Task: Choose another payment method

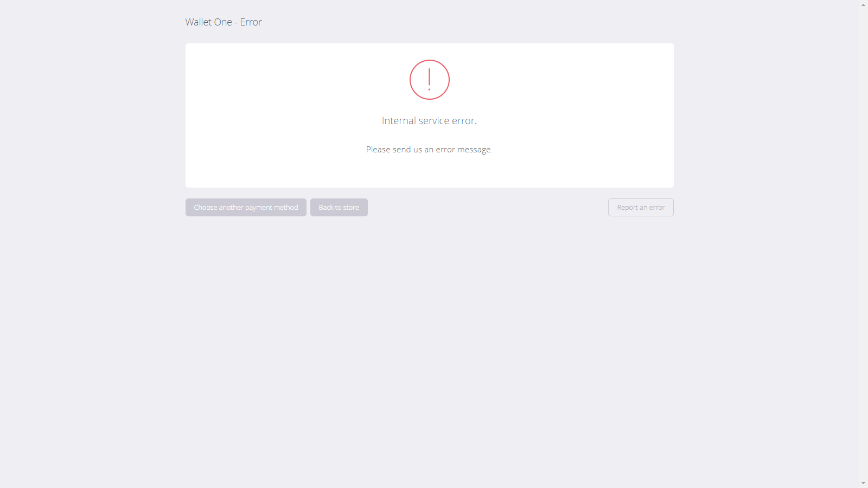Action: coord(246,208)
